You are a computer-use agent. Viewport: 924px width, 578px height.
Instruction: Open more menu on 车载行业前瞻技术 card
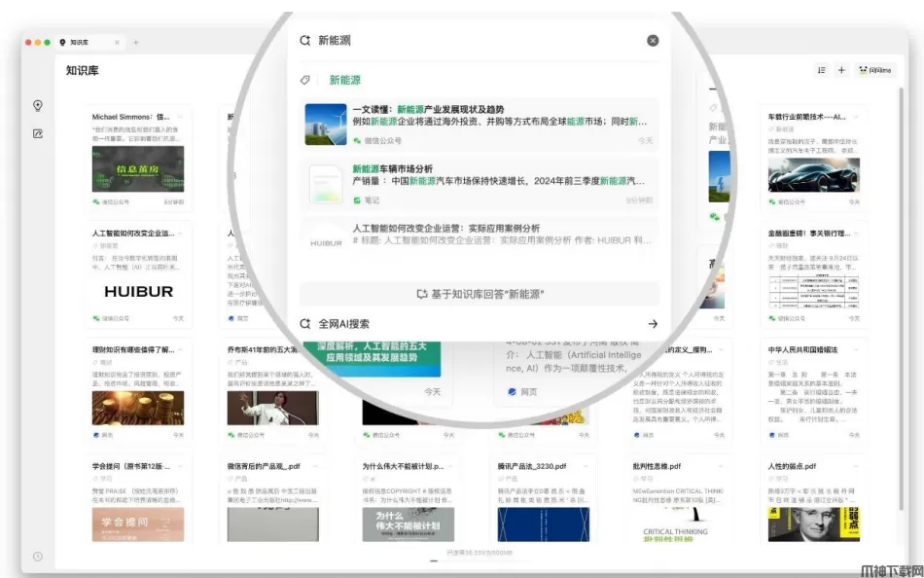pyautogui.click(x=856, y=117)
